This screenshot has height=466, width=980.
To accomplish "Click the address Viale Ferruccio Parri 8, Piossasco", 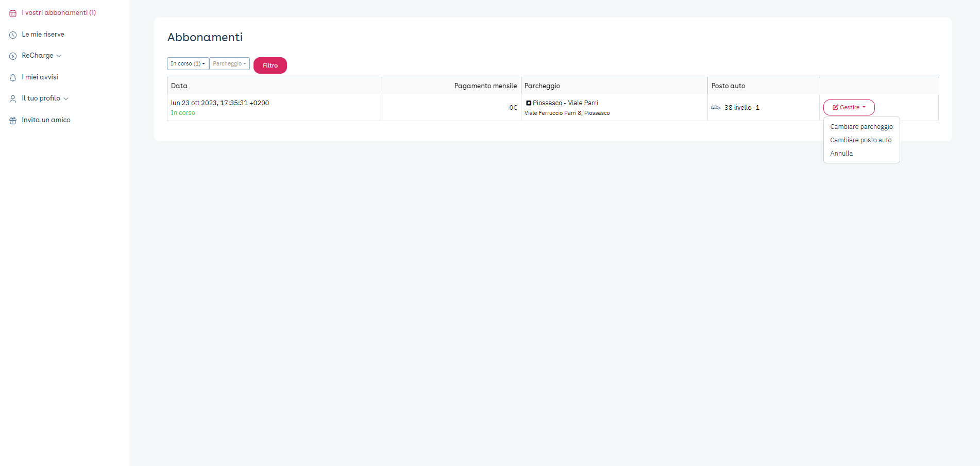I will (x=567, y=113).
